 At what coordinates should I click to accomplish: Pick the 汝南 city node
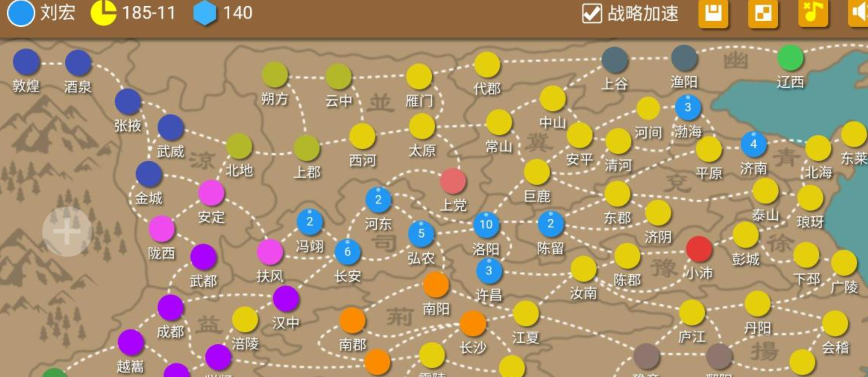(x=584, y=269)
